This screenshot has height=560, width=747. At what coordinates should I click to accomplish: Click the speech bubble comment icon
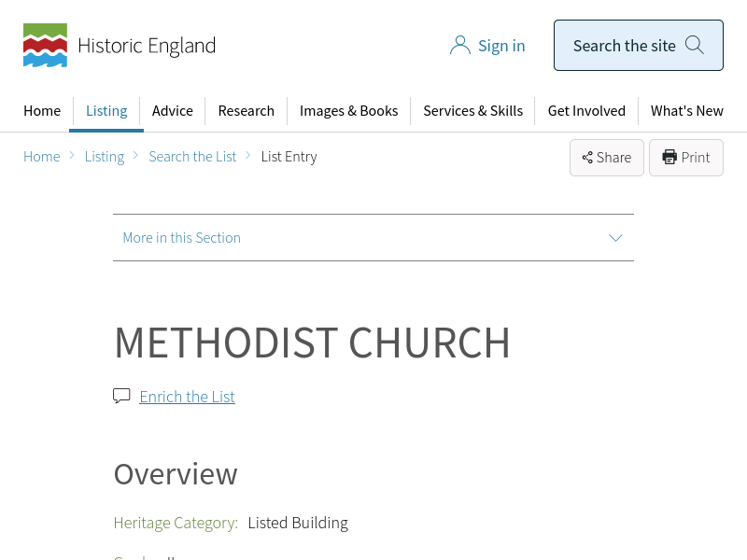[x=121, y=396]
